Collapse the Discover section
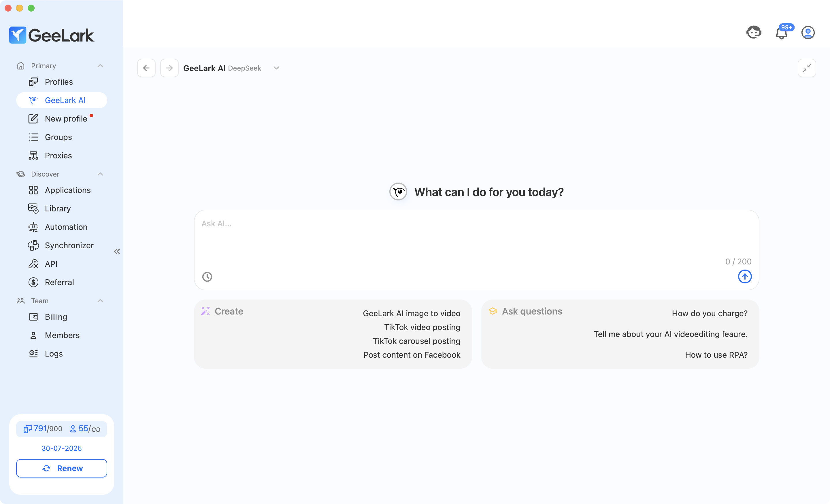Screen dimensions: 830x504 tap(100, 174)
